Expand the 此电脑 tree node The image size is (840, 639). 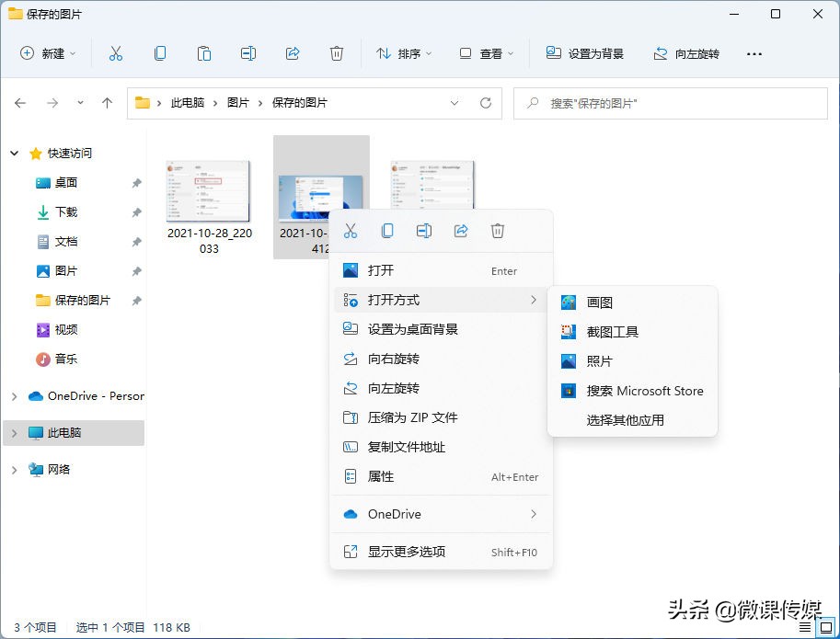coord(15,433)
